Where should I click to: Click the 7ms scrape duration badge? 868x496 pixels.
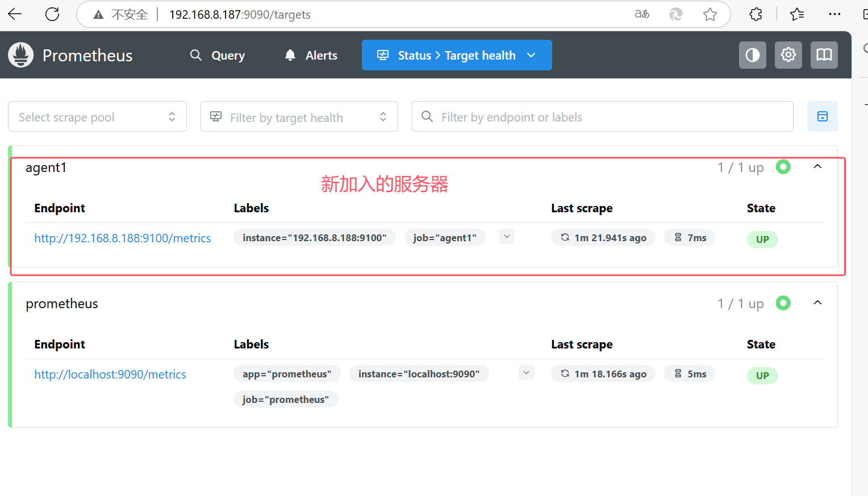click(x=690, y=238)
